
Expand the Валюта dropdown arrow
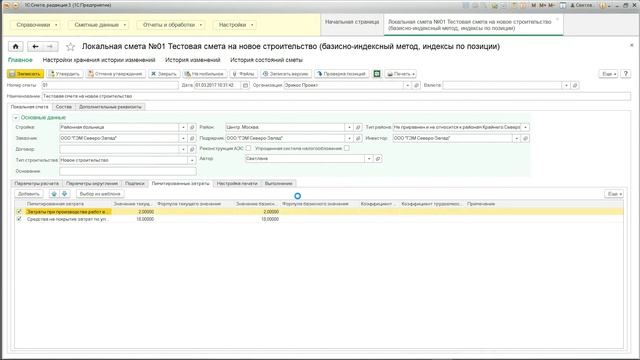[x=566, y=85]
